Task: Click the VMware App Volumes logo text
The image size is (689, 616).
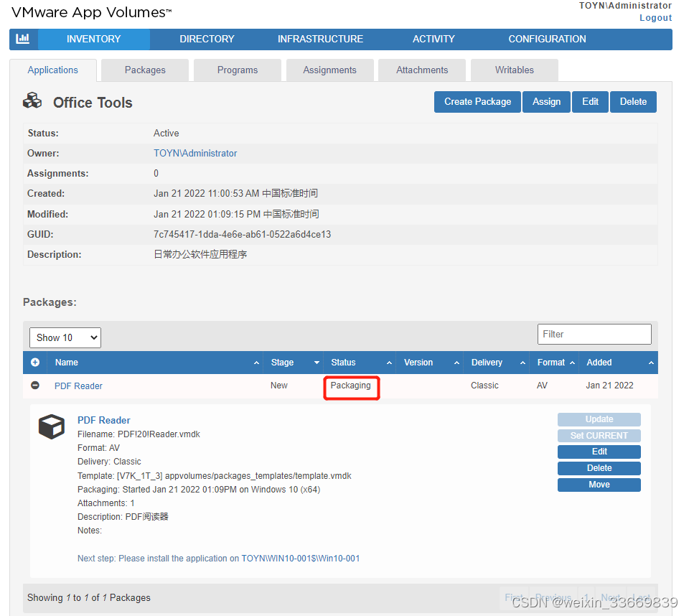Action: [x=91, y=13]
